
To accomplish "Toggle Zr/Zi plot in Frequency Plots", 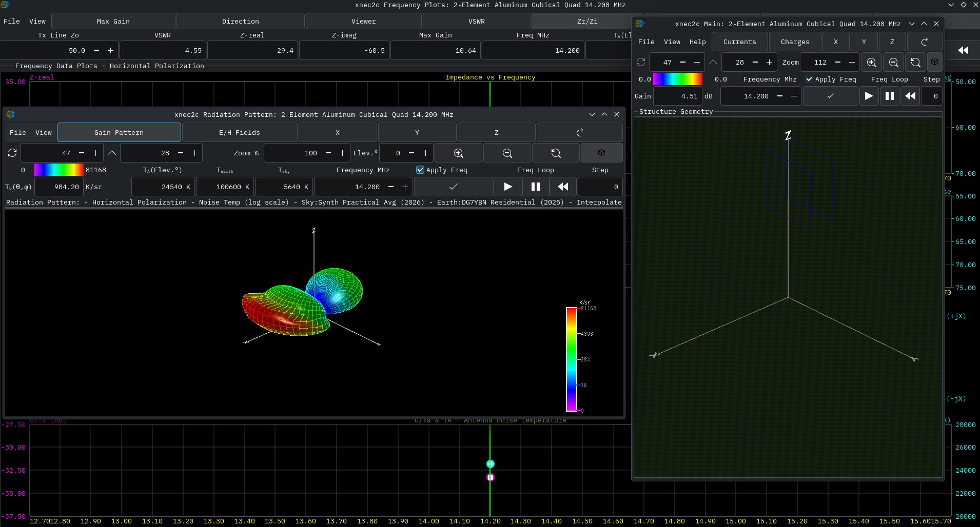I will click(x=587, y=21).
